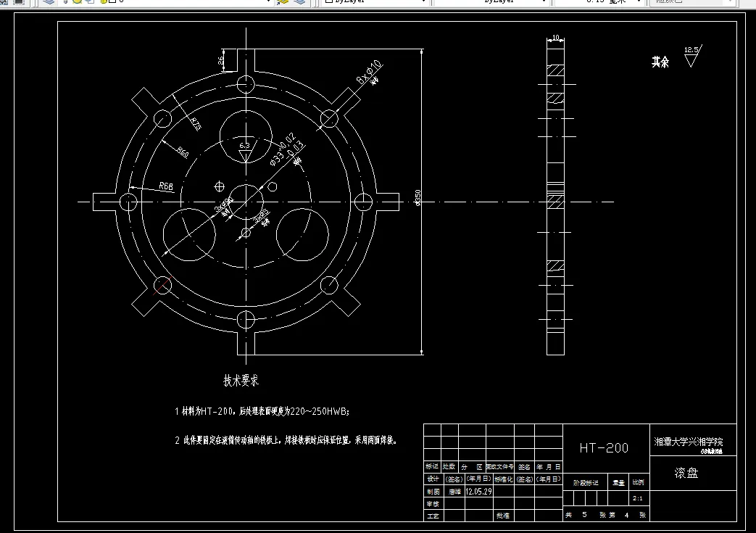Select the 26 slot width dimension

(221, 60)
